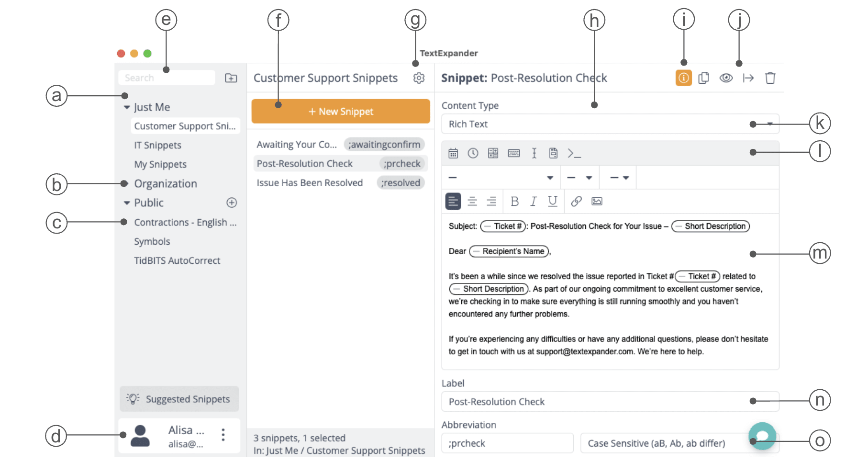Open the Content Type dropdown
This screenshot has height=474, width=868.
click(610, 124)
